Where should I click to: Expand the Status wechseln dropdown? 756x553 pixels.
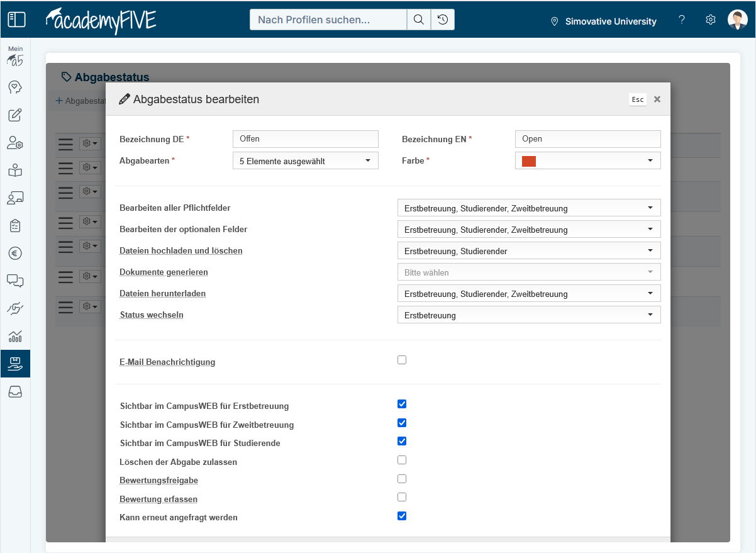point(528,315)
